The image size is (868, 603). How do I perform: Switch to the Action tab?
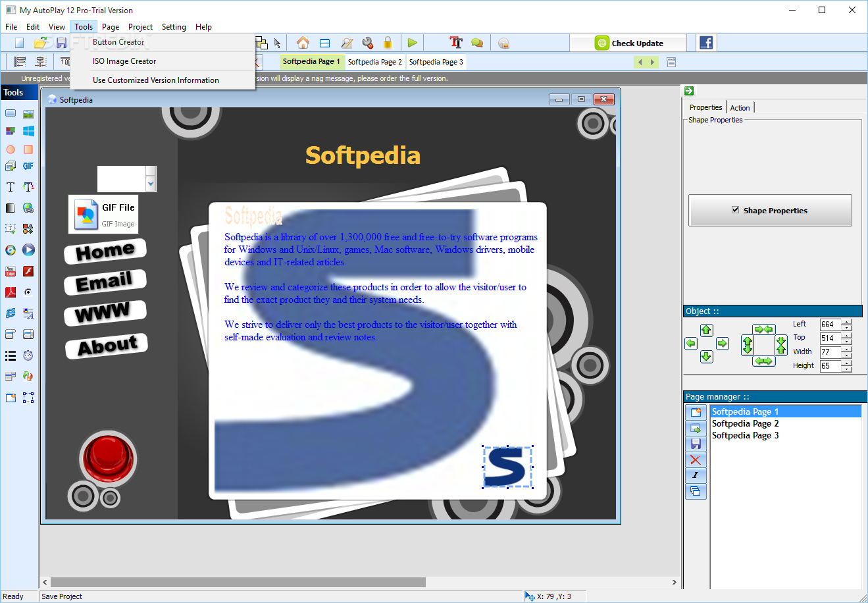(x=740, y=107)
